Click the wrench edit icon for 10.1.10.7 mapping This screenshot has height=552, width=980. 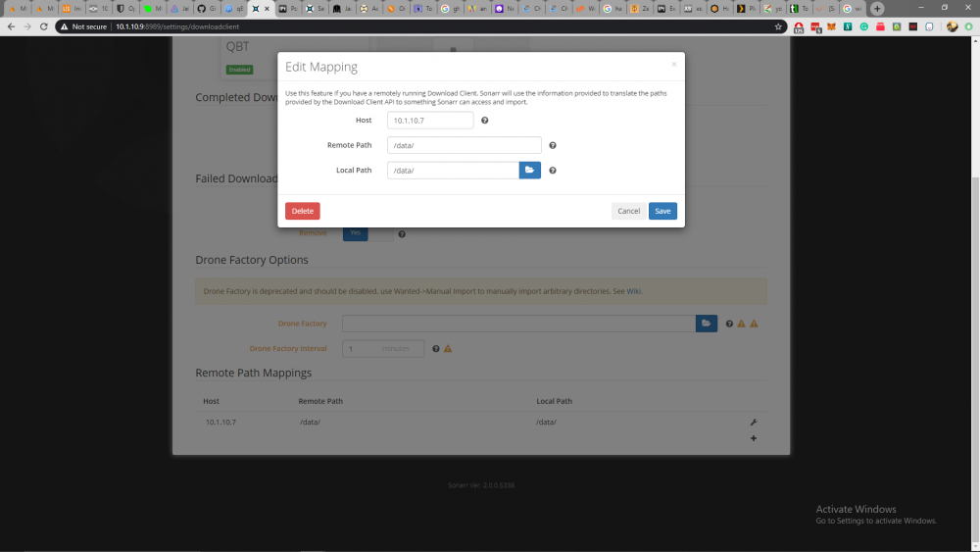[x=753, y=422]
